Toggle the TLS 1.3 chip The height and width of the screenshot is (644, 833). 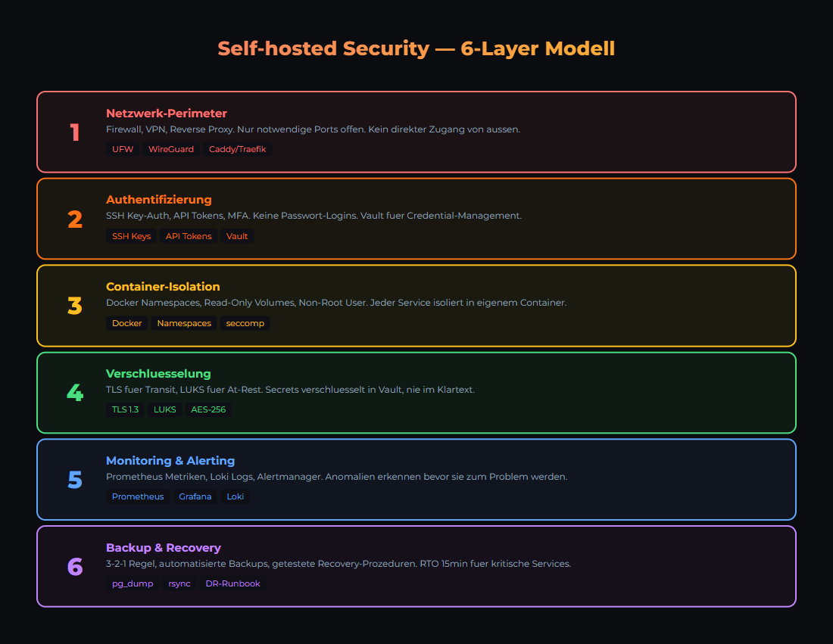(125, 409)
